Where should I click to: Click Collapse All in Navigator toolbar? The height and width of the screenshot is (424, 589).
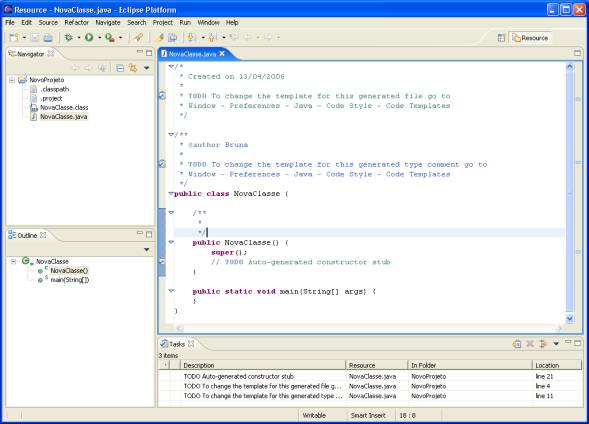coord(120,68)
